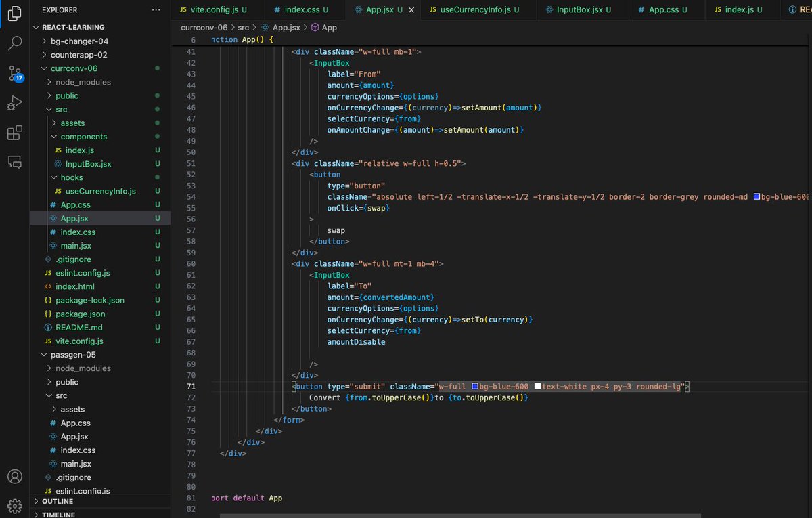Open useCurrencyInfo.js in the hooks folder

pos(99,191)
